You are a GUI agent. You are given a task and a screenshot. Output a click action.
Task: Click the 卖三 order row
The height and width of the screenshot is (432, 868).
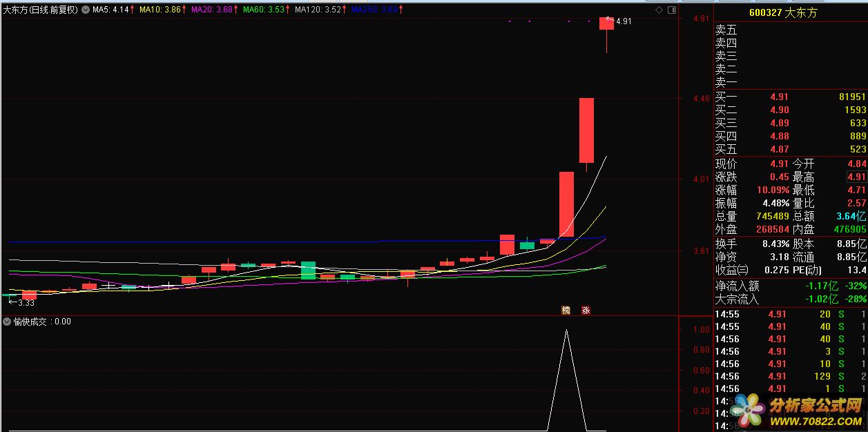[x=790, y=57]
